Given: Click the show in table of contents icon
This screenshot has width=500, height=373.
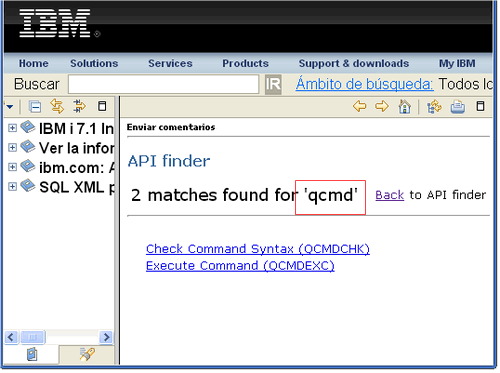Looking at the screenshot, I should [x=79, y=106].
